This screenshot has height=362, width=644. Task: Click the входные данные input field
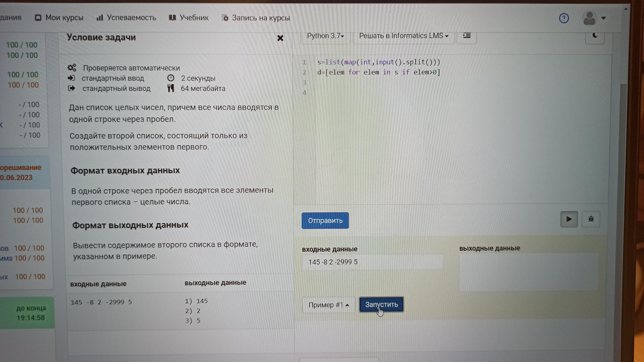click(373, 262)
